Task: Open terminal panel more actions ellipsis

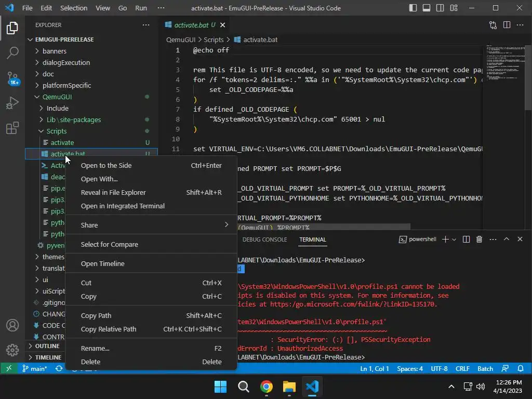Action: click(x=493, y=239)
